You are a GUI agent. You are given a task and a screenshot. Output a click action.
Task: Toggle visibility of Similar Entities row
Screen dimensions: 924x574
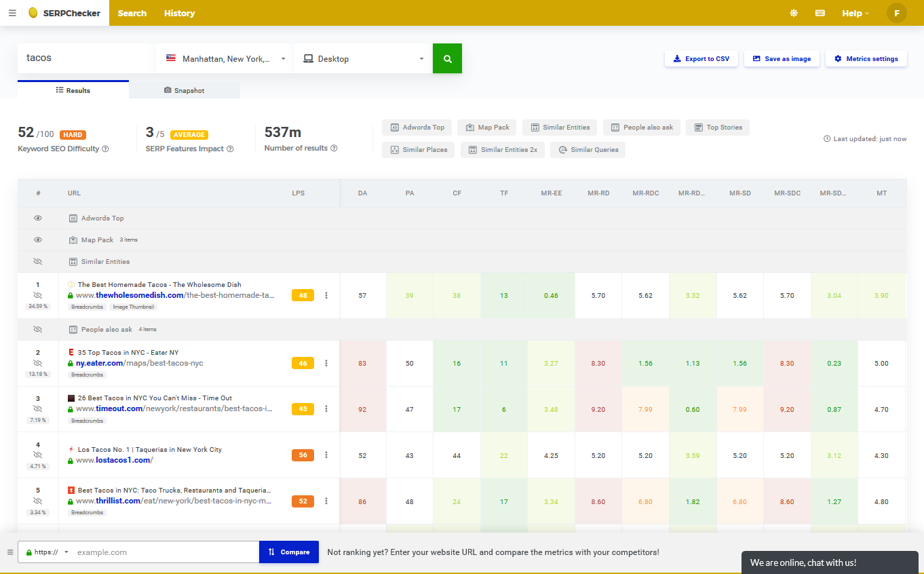coord(38,261)
